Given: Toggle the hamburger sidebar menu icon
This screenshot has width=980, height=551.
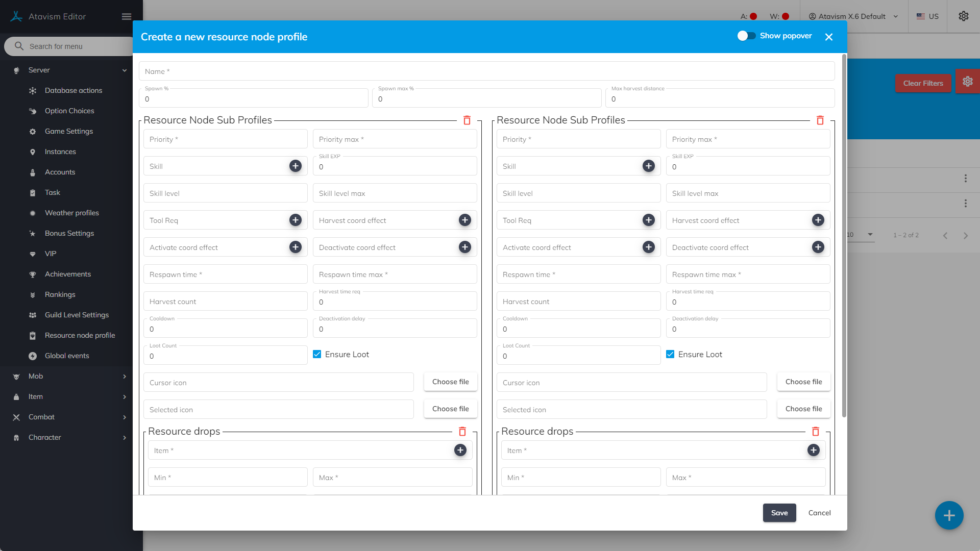Looking at the screenshot, I should [x=127, y=16].
